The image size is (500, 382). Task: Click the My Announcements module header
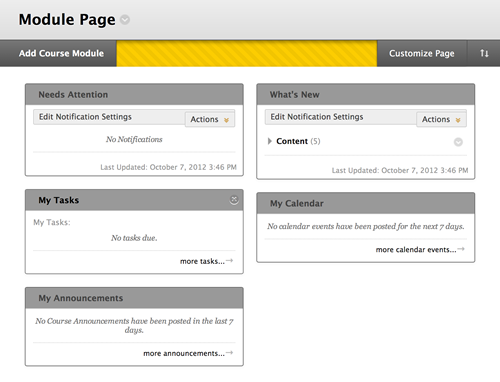tap(134, 298)
